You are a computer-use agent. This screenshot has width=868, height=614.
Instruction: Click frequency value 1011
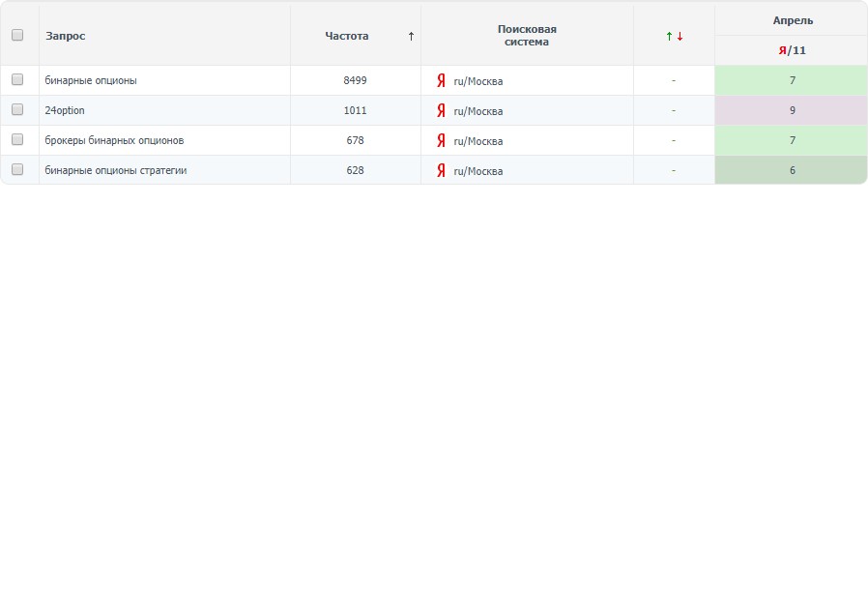355,110
